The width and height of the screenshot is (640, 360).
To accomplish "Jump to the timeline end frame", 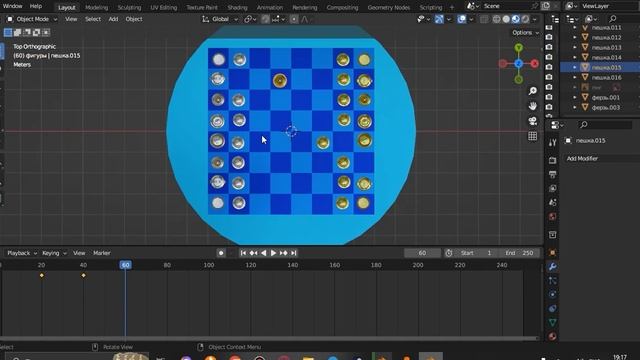I will [x=293, y=253].
